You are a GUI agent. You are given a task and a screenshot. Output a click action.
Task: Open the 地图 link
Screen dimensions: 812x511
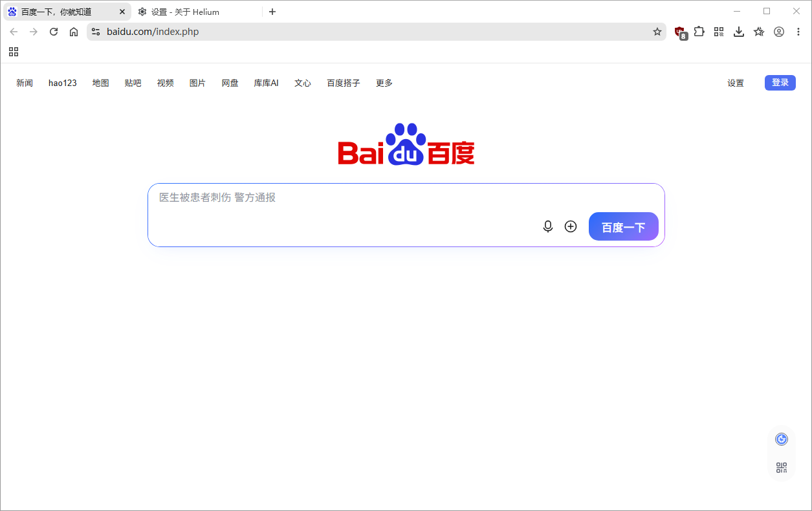pos(101,83)
